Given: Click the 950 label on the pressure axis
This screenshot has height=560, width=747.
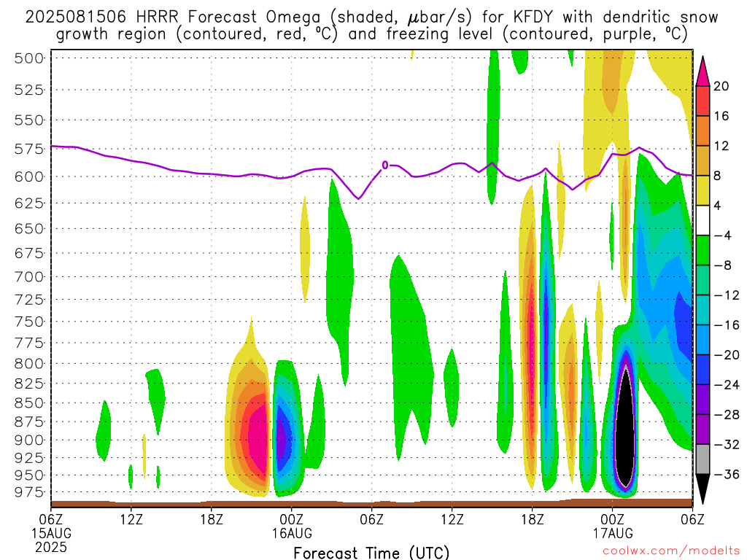Looking at the screenshot, I should click(29, 475).
